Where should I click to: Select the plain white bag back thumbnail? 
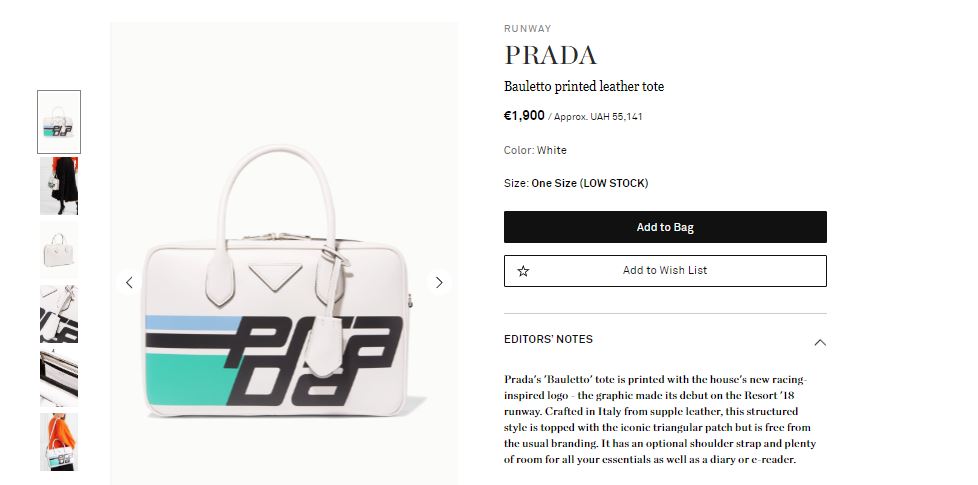59,250
